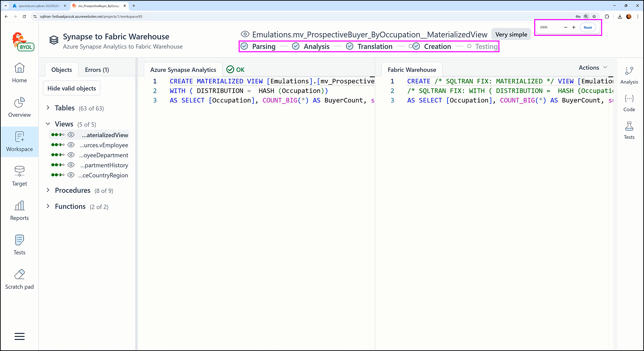
Task: Open the Reports section
Action: (19, 210)
